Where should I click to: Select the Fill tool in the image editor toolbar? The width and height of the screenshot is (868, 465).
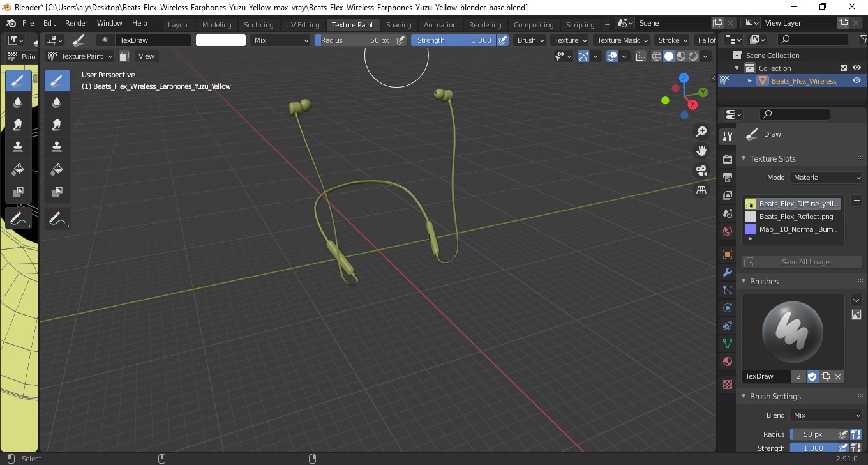[19, 169]
